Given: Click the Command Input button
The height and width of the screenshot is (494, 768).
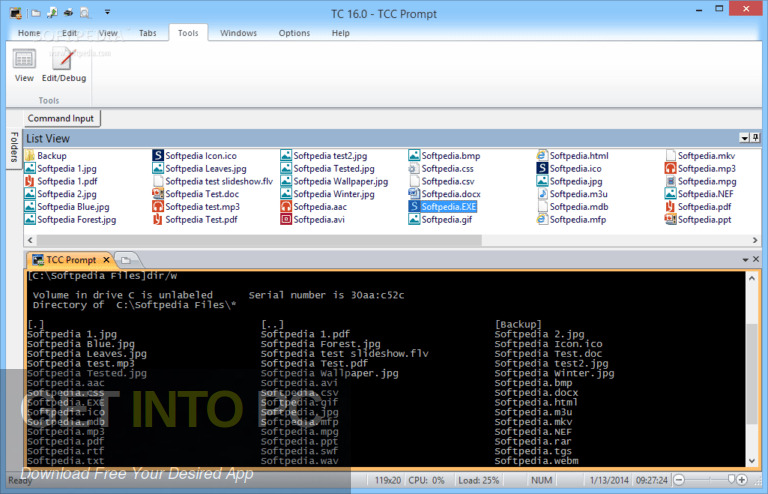Looking at the screenshot, I should 61,118.
